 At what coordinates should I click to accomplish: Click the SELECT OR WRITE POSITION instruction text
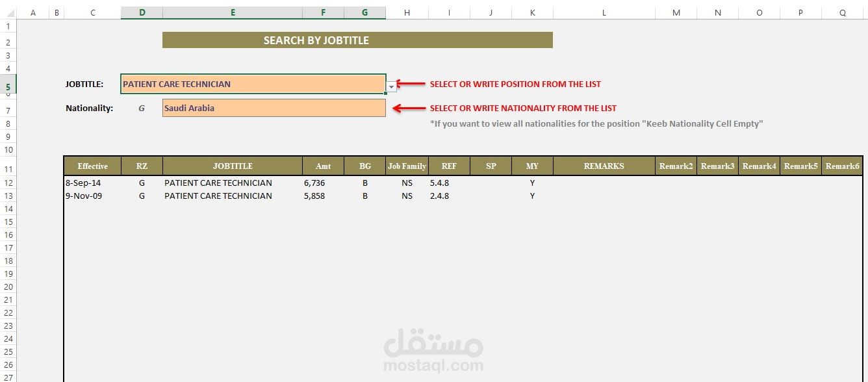[x=515, y=84]
